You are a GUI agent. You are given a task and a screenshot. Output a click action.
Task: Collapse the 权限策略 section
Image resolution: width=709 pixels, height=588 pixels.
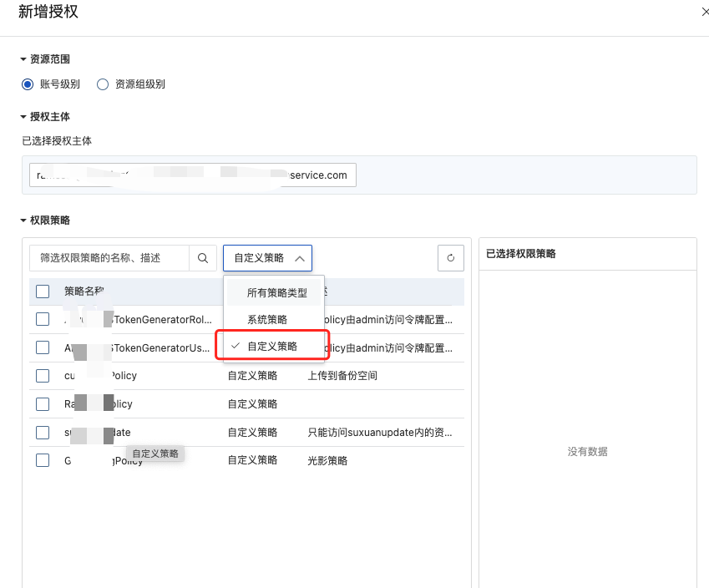point(23,220)
